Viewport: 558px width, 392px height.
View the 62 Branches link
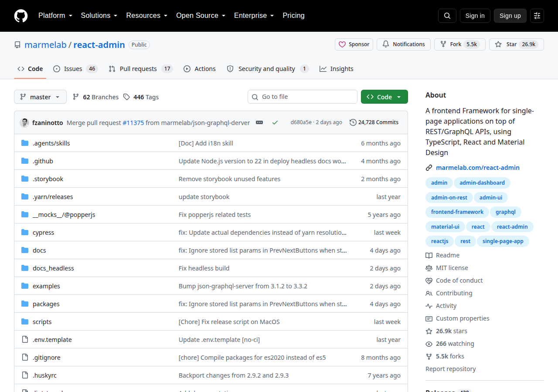(x=95, y=97)
